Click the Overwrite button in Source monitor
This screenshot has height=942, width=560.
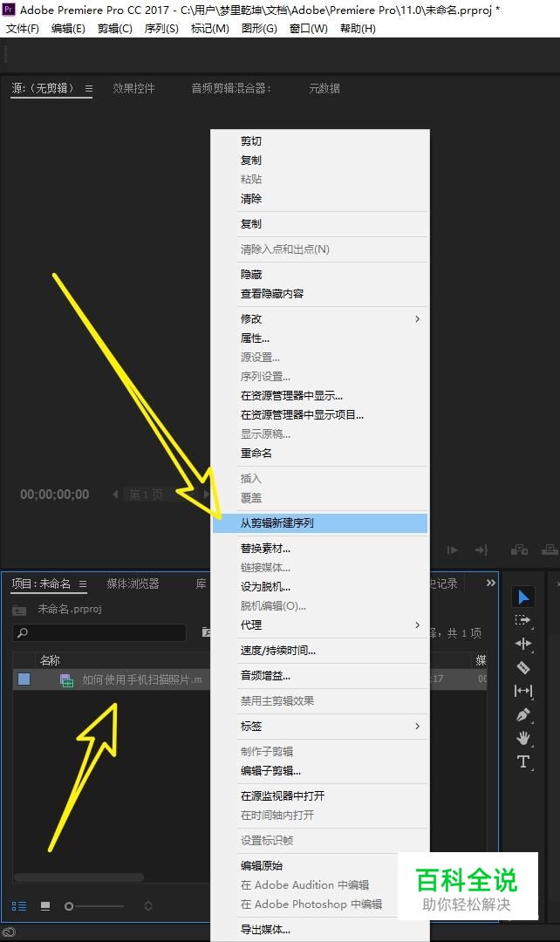pyautogui.click(x=550, y=549)
